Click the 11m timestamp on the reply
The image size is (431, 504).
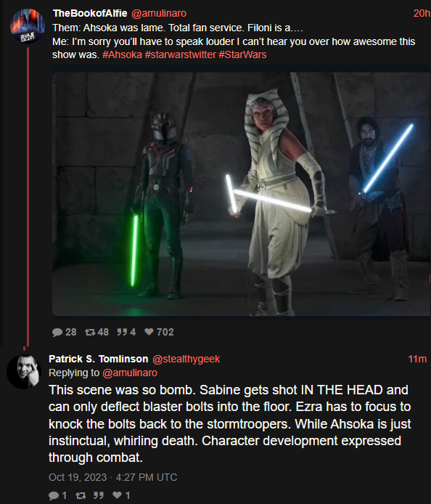(417, 359)
